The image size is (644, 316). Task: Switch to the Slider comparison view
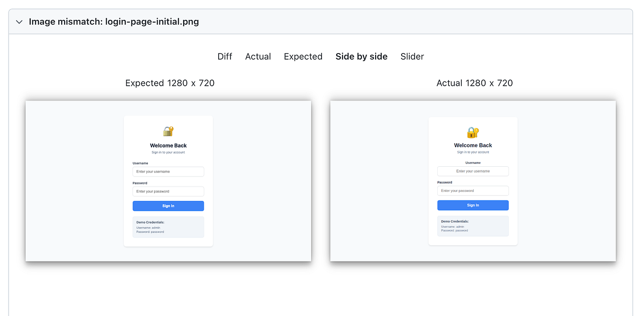pos(412,56)
